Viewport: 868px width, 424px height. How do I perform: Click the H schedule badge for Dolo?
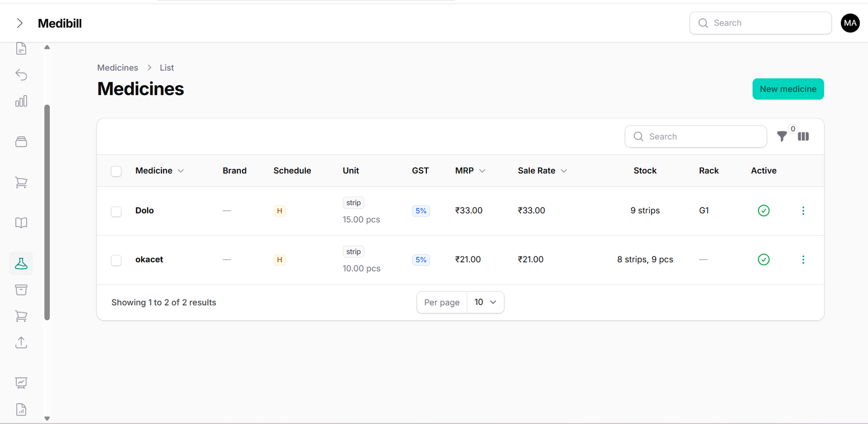pos(279,211)
